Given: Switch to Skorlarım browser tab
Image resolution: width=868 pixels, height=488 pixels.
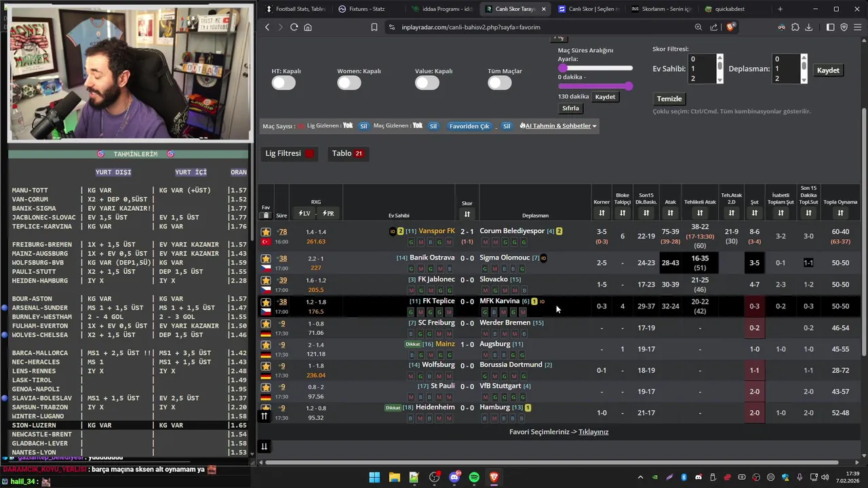Looking at the screenshot, I should point(661,9).
